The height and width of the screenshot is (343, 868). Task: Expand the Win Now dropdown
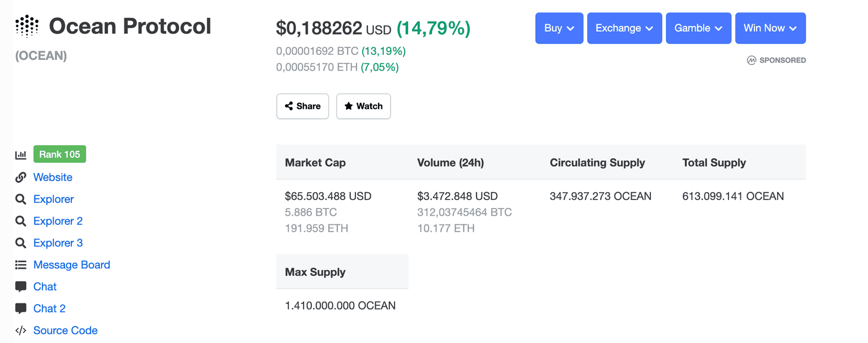[x=770, y=28]
